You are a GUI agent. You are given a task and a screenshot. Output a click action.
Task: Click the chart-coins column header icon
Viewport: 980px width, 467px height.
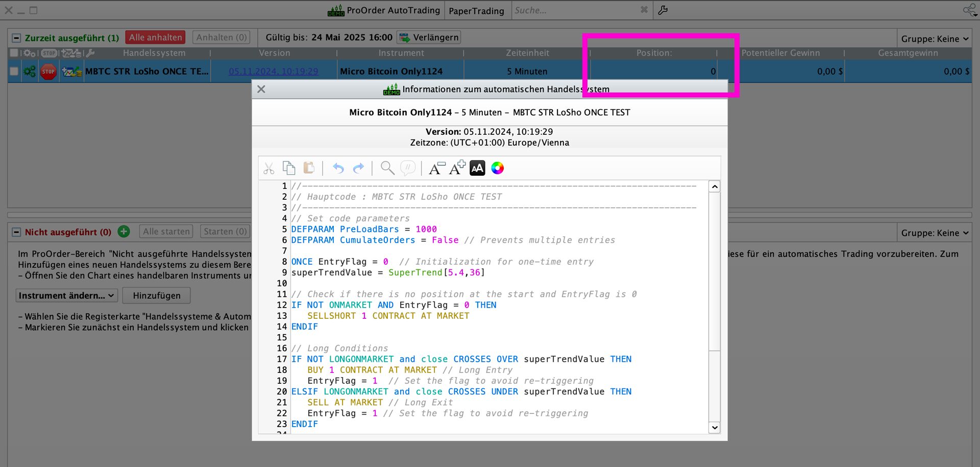point(71,53)
